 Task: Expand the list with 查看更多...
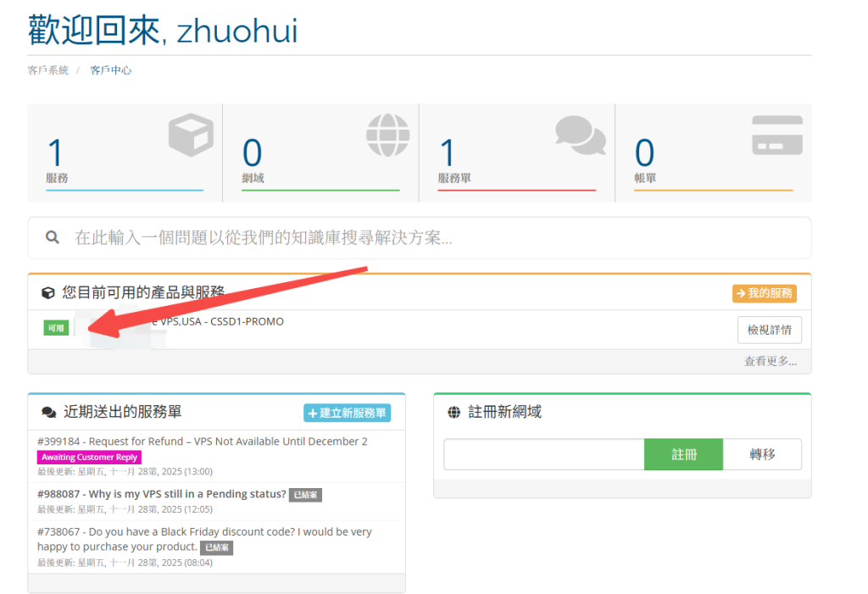pos(770,362)
